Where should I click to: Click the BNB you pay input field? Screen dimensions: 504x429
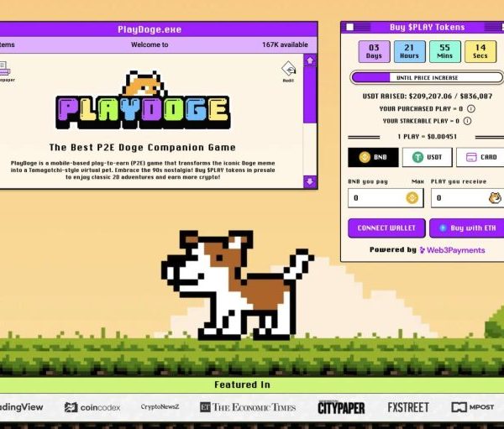pos(386,198)
